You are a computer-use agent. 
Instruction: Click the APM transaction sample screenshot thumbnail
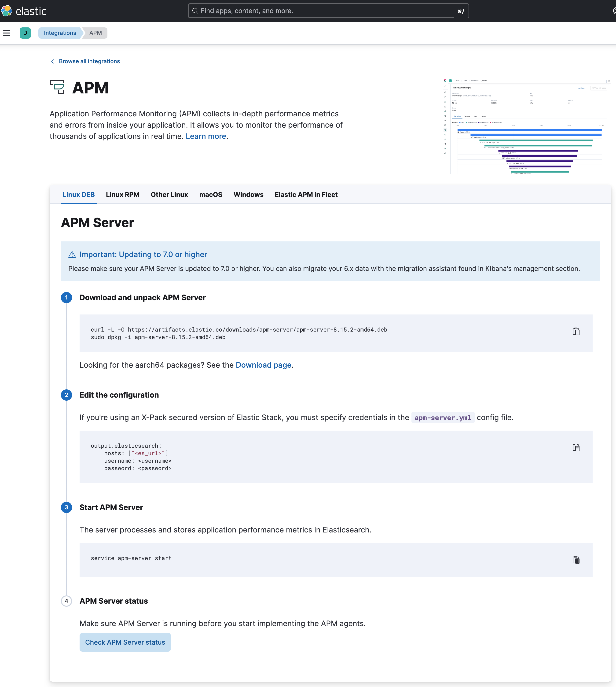(527, 126)
